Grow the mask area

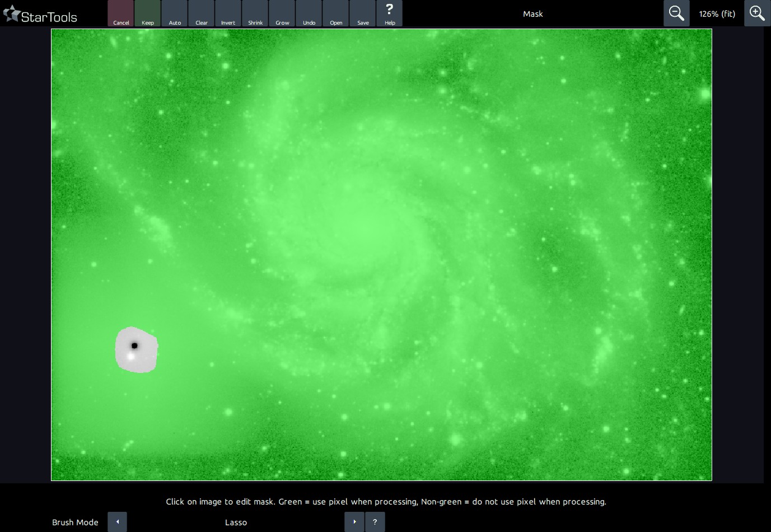tap(282, 13)
